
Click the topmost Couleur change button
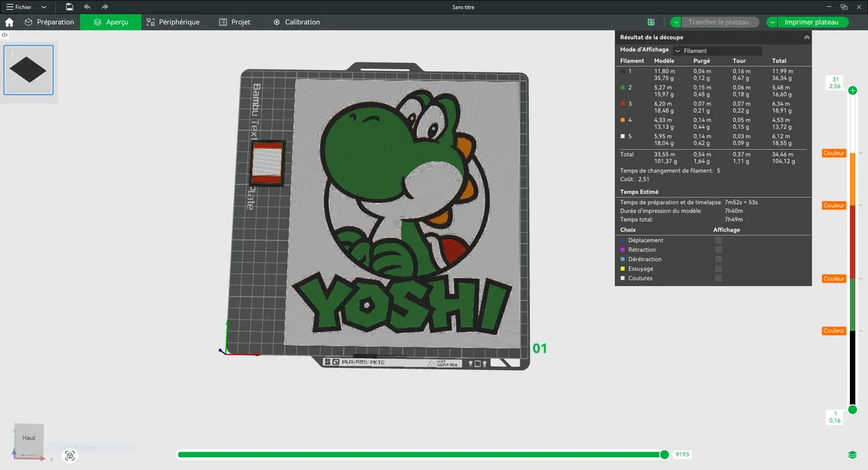click(x=833, y=153)
